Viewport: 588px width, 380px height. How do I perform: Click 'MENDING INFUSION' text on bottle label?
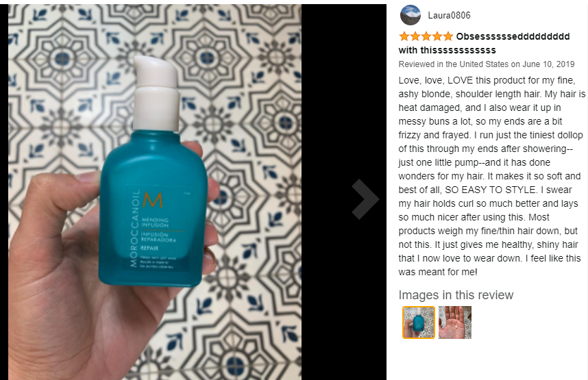point(155,223)
